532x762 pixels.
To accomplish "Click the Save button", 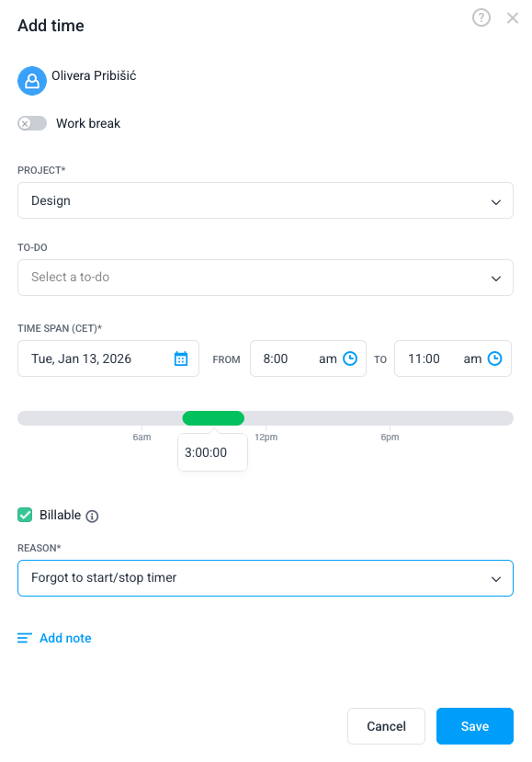I will click(474, 725).
